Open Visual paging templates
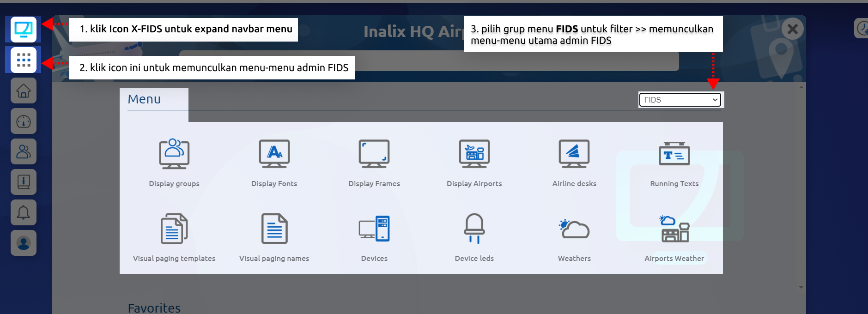The image size is (868, 314). click(174, 237)
